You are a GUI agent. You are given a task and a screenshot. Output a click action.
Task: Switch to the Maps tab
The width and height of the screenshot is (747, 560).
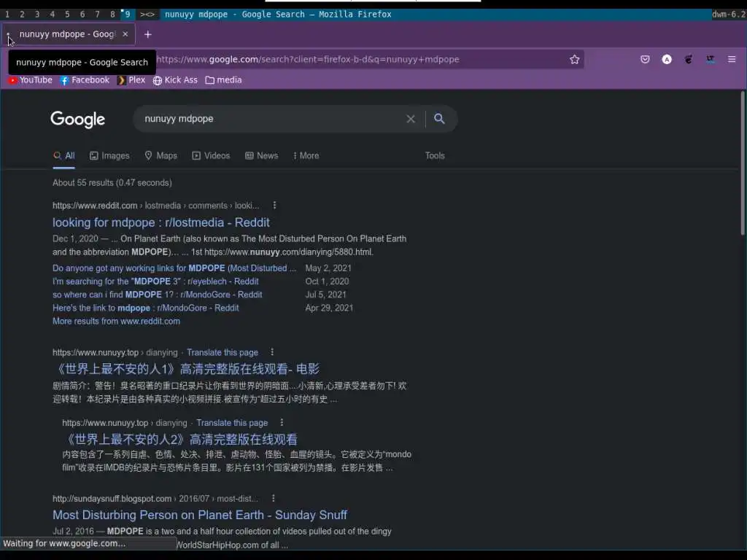[160, 156]
